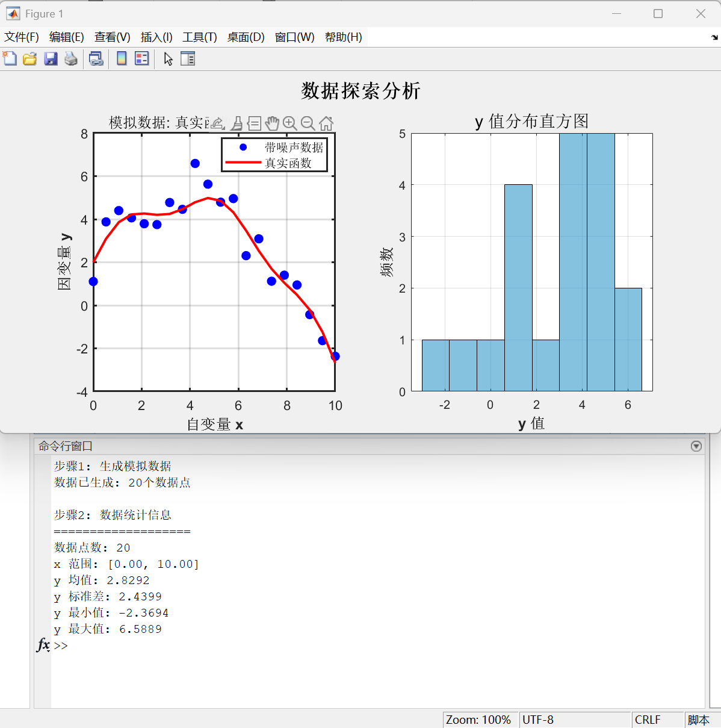
Task: Click the line 数据点数: 20
Action: [x=92, y=547]
